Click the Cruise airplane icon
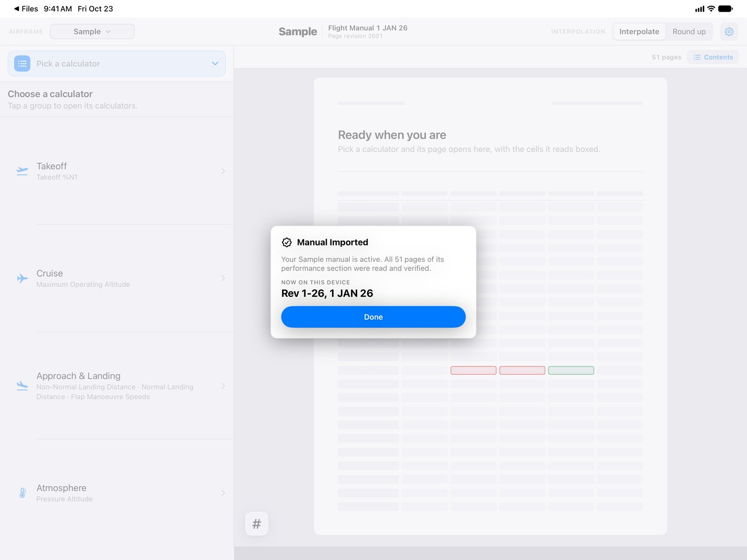Viewport: 747px width, 560px height. tap(22, 278)
